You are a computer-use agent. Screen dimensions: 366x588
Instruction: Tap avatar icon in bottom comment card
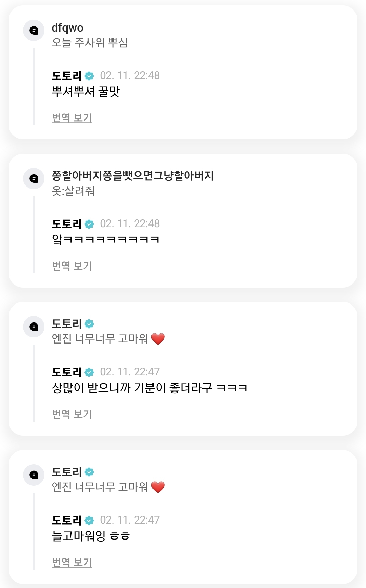pos(34,475)
